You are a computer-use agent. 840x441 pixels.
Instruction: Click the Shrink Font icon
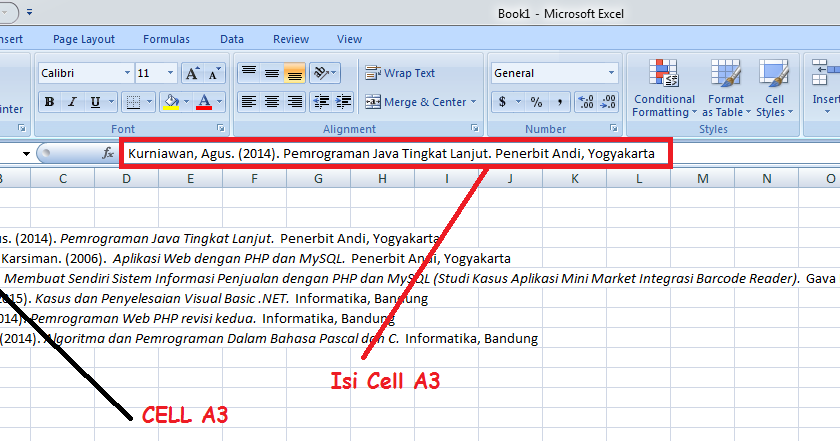click(214, 73)
